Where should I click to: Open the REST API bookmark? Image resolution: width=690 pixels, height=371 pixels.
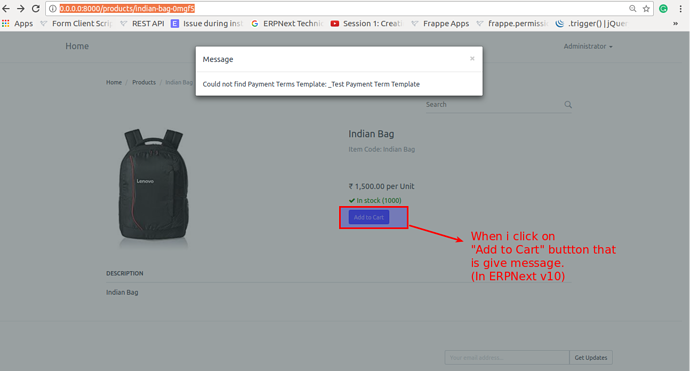click(x=142, y=23)
